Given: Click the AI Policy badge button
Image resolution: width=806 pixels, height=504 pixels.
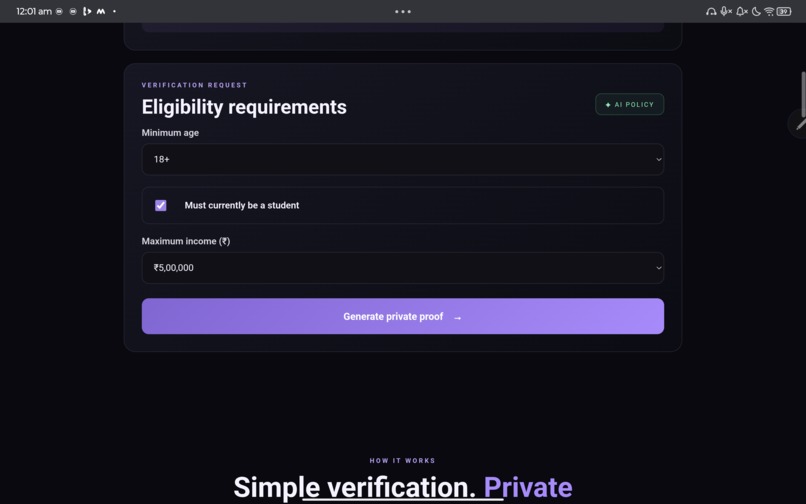Looking at the screenshot, I should 629,104.
